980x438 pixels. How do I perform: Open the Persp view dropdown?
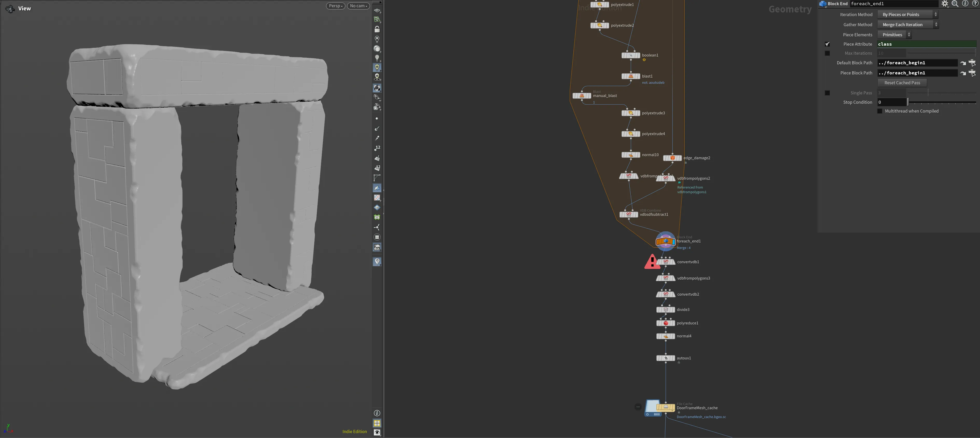coord(336,6)
